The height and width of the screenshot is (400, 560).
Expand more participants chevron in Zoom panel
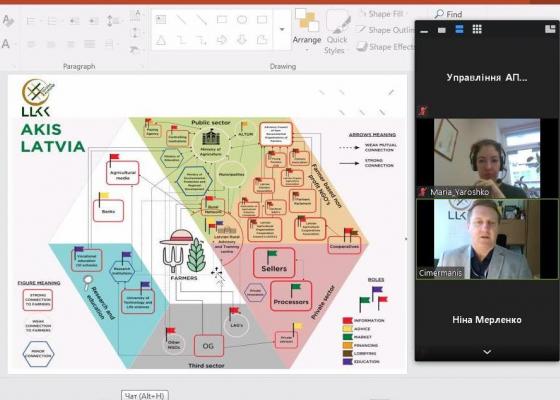[x=487, y=352]
